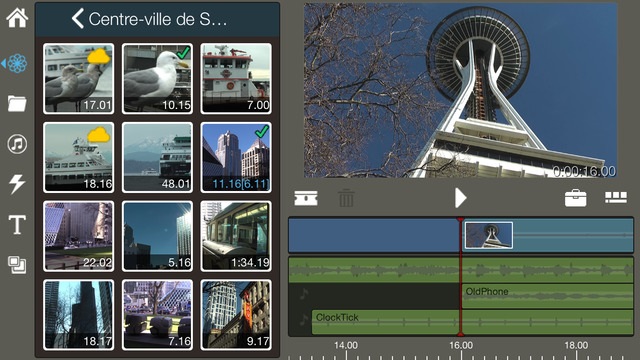Select the skyscraper clip 11.16[6.11]
The height and width of the screenshot is (360, 640).
click(236, 157)
